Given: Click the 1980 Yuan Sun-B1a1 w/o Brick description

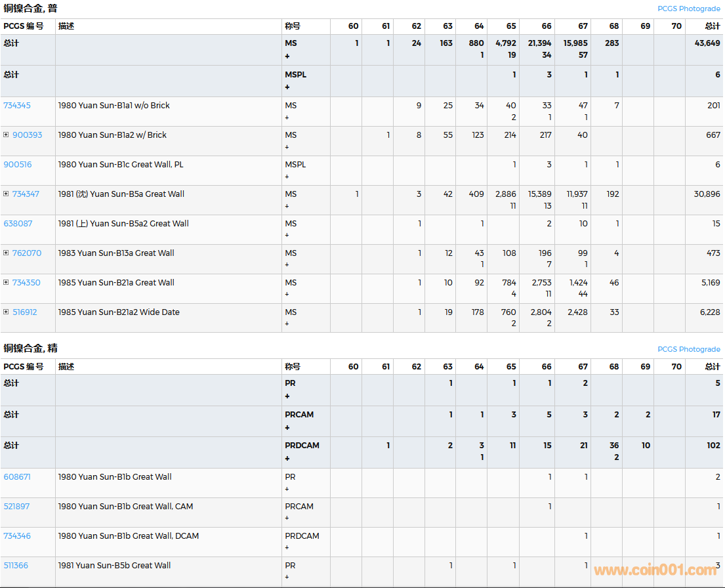Looking at the screenshot, I should [x=114, y=105].
